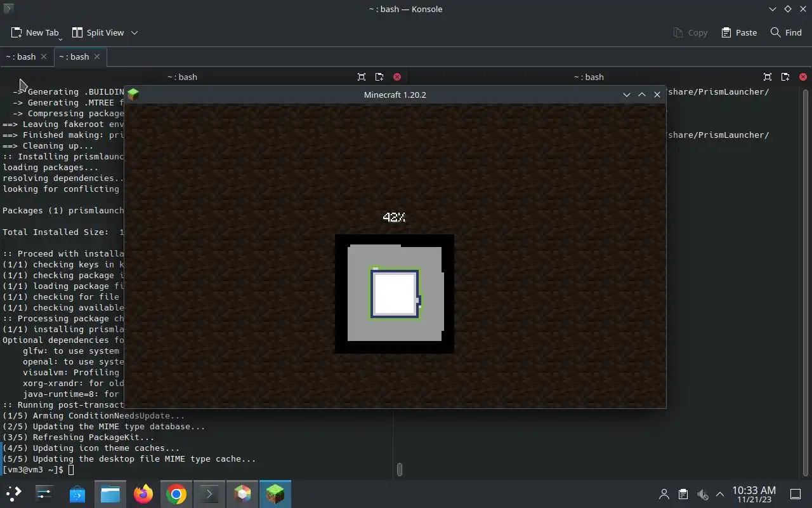Open the clock showing 10:33 AM
Viewport: 812px width, 508px height.
click(x=754, y=494)
